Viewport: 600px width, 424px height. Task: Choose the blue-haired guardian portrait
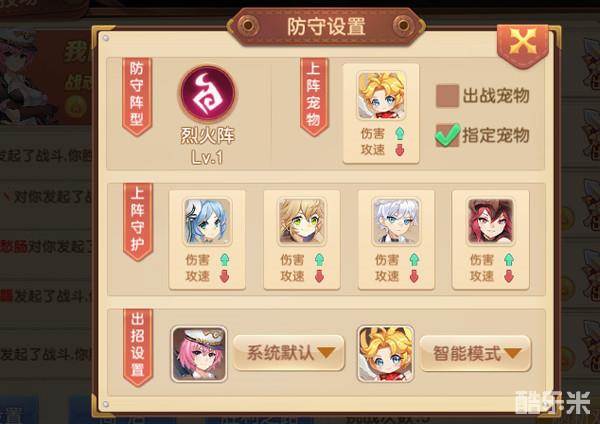207,221
